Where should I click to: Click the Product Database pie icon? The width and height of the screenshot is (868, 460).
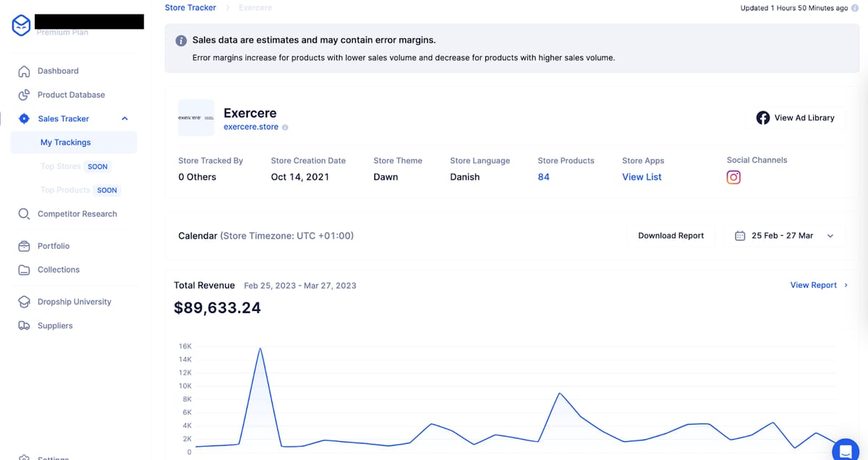tap(24, 95)
